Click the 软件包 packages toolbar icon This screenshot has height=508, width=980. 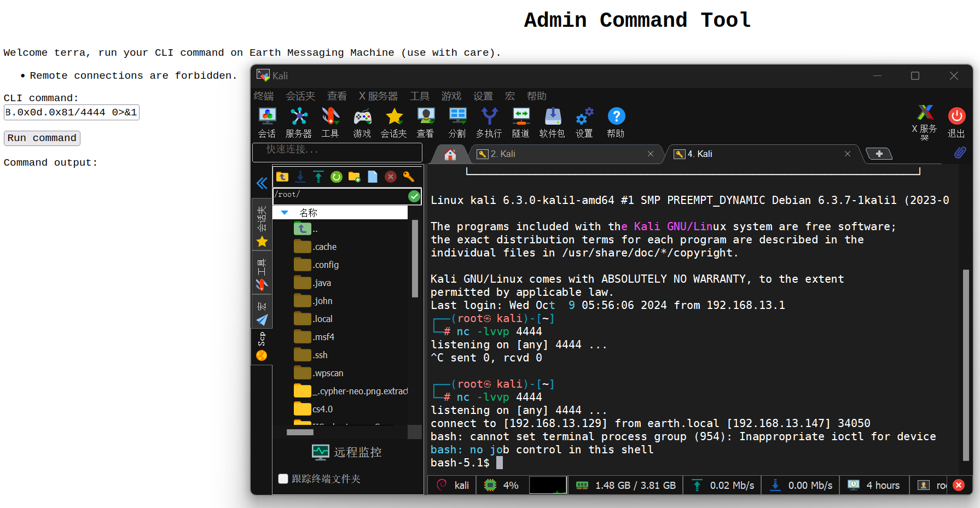(552, 122)
